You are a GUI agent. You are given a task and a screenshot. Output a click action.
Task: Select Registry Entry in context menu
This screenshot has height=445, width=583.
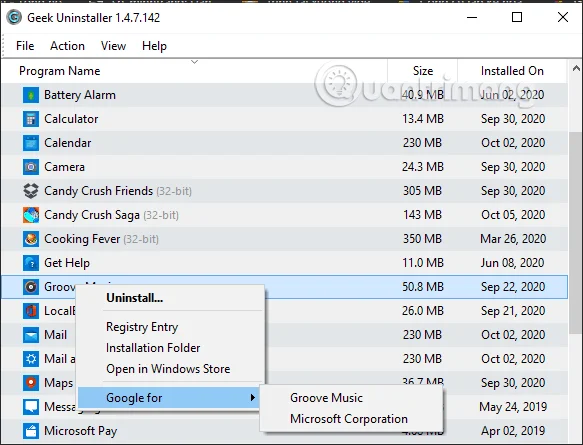142,327
